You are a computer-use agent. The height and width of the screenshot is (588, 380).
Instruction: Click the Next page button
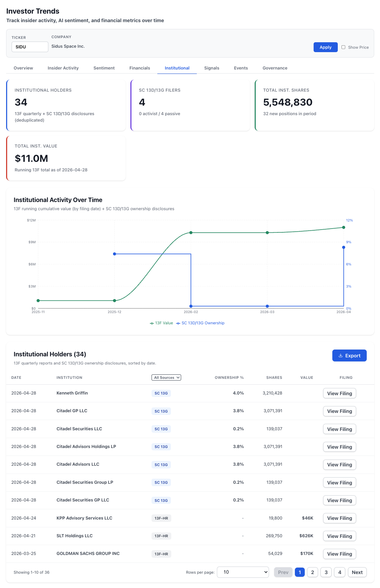357,572
